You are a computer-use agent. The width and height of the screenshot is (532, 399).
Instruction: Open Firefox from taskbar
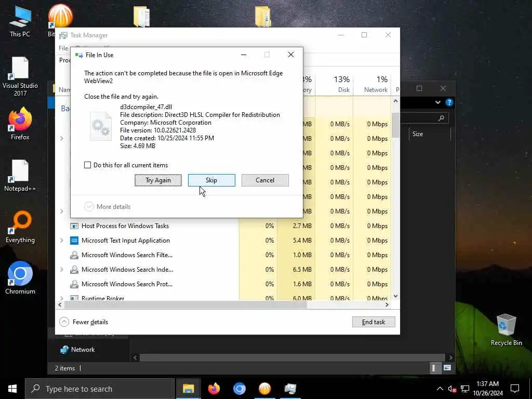(x=214, y=389)
